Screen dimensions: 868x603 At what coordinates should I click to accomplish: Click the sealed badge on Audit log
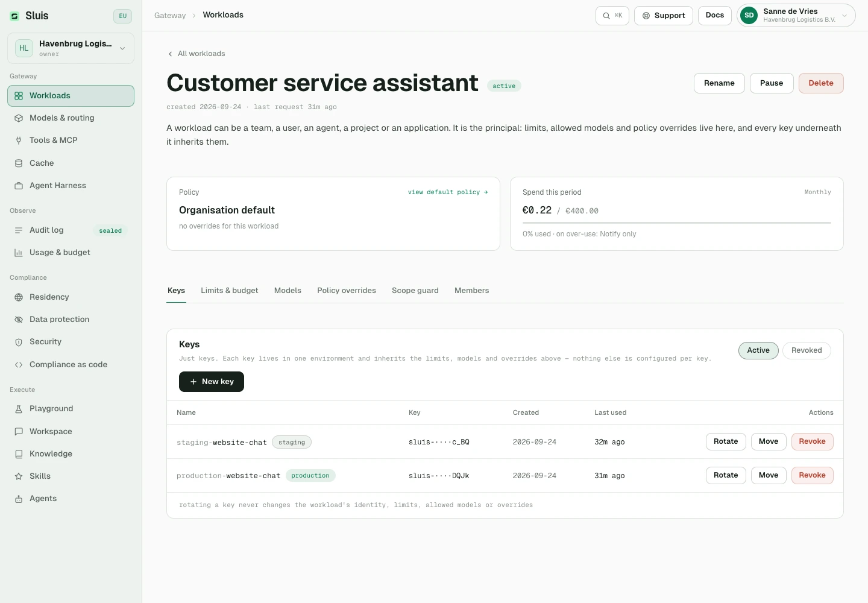(x=110, y=231)
